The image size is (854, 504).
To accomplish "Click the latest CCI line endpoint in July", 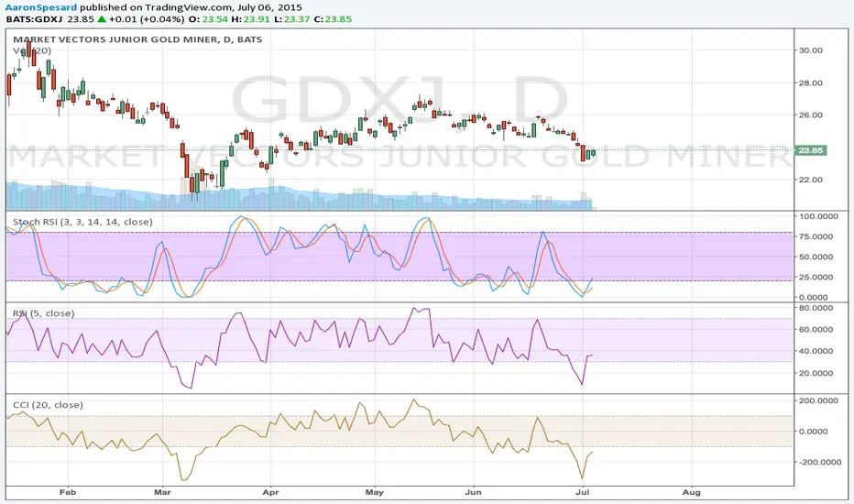I will pyautogui.click(x=592, y=453).
